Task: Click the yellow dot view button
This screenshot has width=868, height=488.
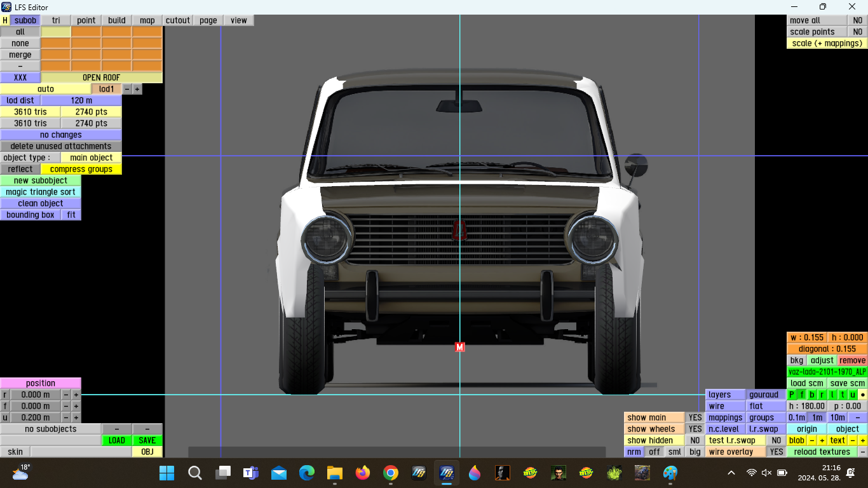Action: pos(862,395)
